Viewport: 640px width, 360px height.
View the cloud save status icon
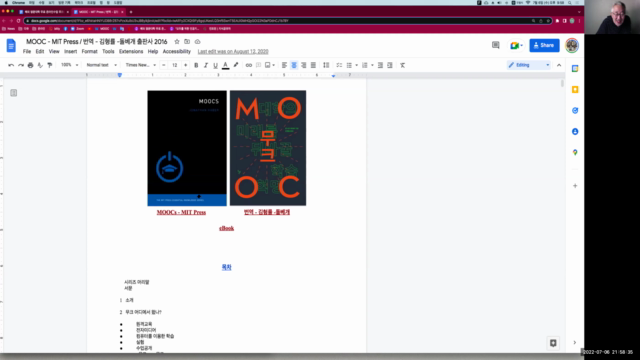[198, 42]
